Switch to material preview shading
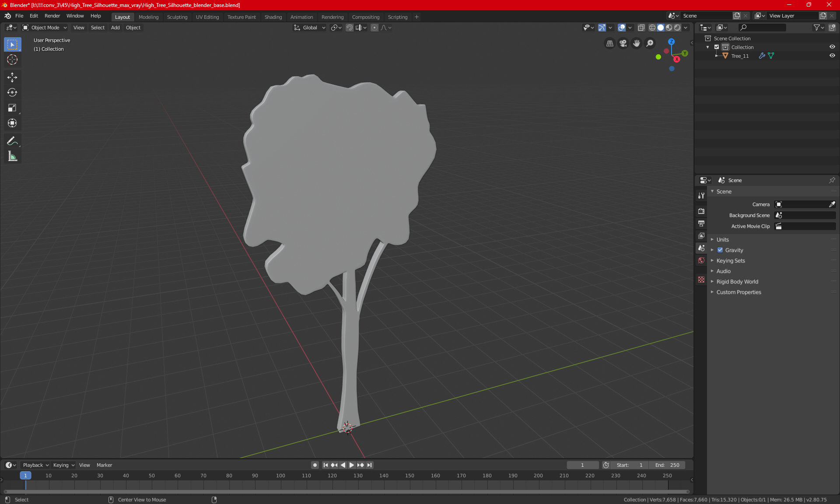The height and width of the screenshot is (504, 840). pos(669,28)
